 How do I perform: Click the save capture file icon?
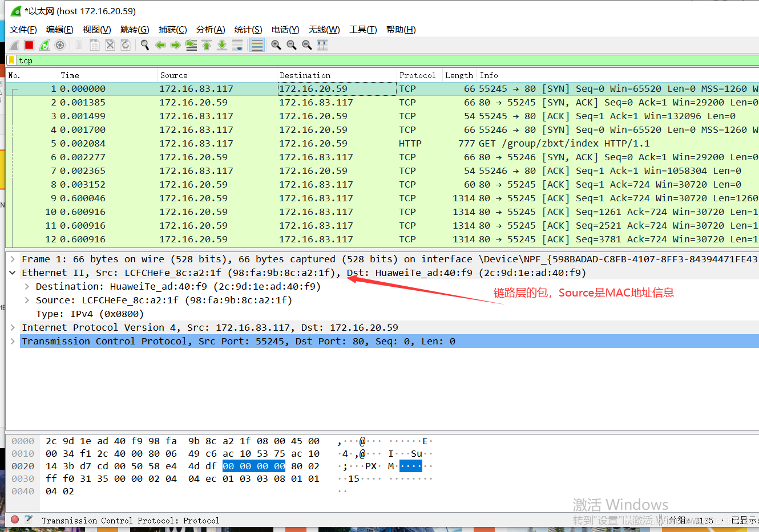click(x=95, y=45)
